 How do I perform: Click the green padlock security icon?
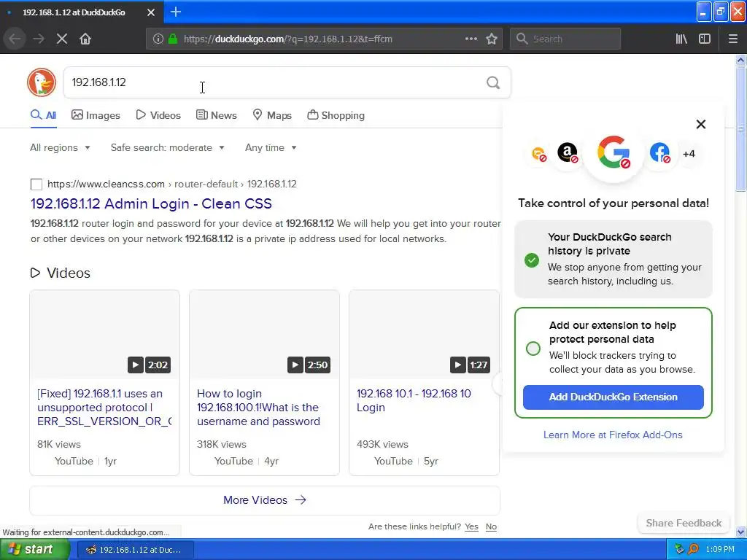[x=173, y=39]
